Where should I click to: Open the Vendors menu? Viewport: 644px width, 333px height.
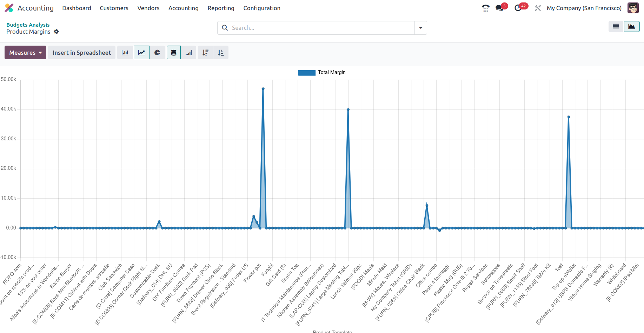pos(148,8)
